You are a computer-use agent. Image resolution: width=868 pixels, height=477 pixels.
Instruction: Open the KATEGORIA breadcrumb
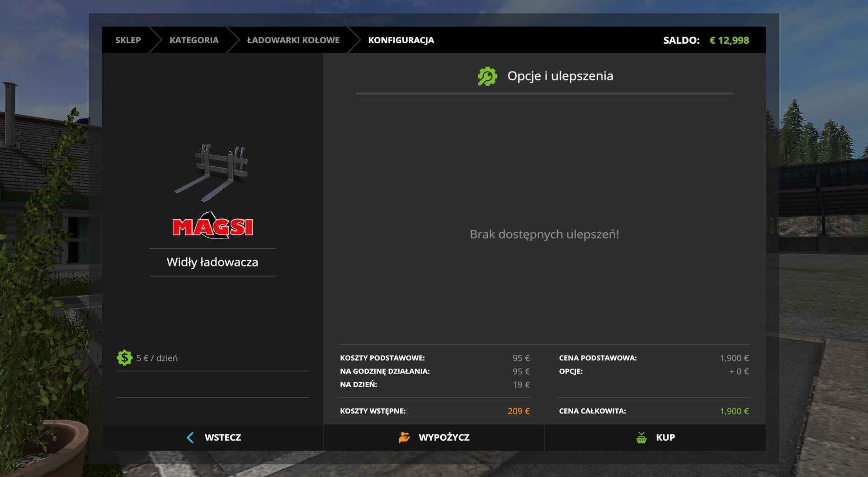[194, 40]
